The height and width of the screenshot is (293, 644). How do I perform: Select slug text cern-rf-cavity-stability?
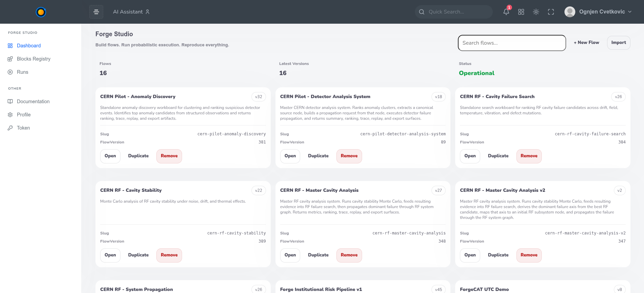point(237,233)
